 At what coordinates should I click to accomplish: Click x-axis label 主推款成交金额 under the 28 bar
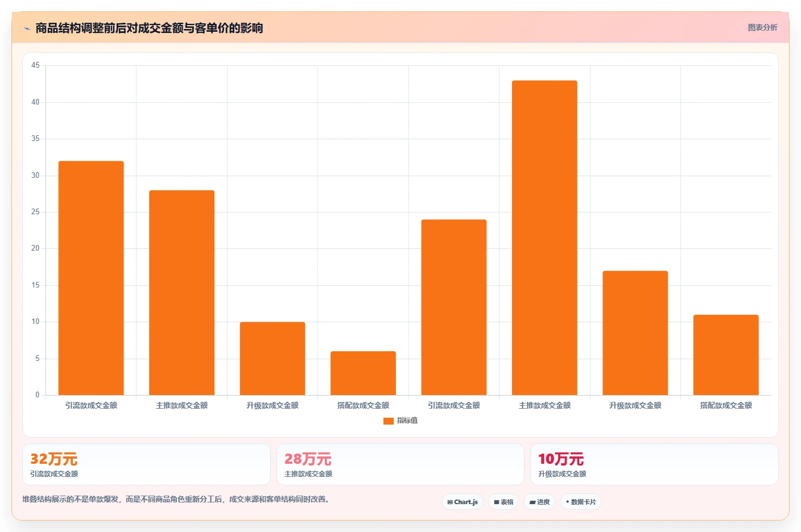click(181, 405)
